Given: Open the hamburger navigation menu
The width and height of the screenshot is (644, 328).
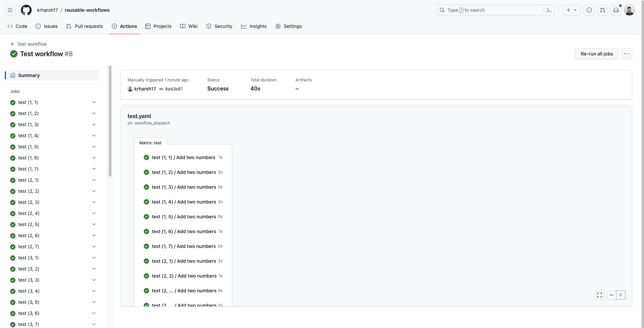Looking at the screenshot, I should click(10, 10).
